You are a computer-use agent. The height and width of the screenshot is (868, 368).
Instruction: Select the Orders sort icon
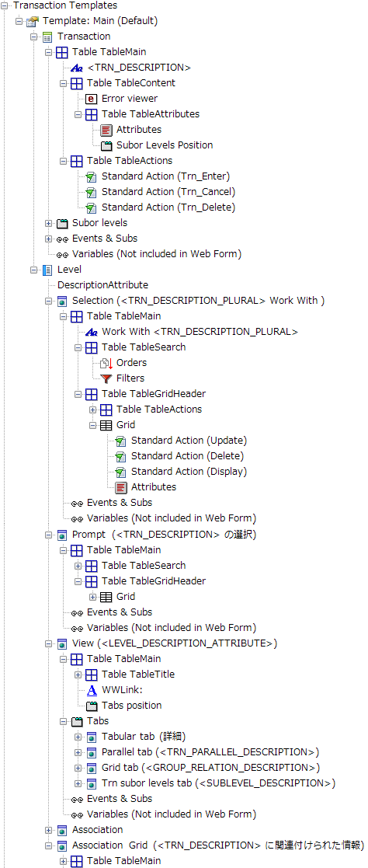(106, 363)
